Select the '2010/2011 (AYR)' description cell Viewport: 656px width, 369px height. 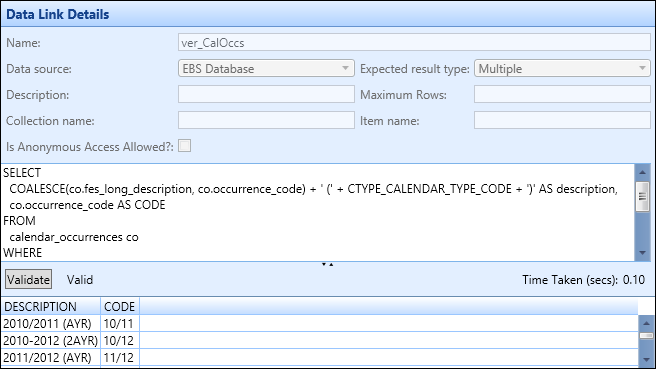pos(51,323)
